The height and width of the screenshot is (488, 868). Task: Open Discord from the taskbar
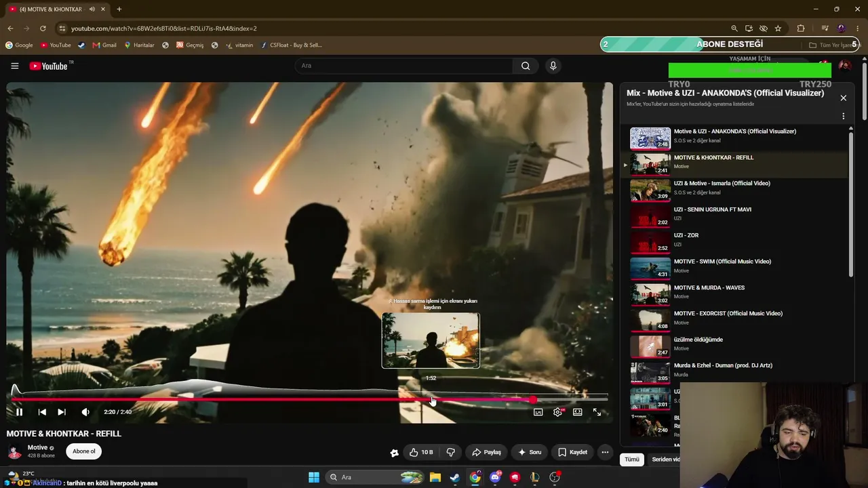coord(495,477)
